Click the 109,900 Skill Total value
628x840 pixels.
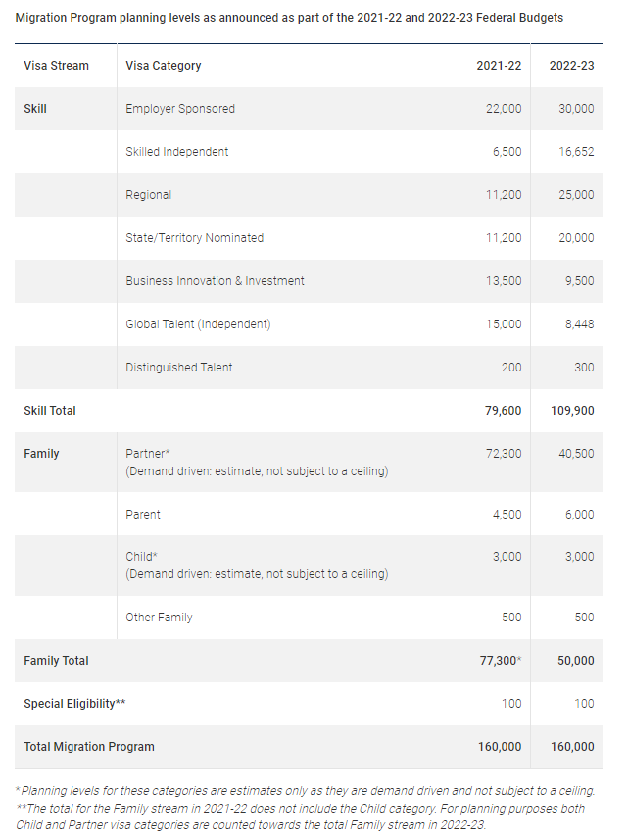(x=570, y=411)
